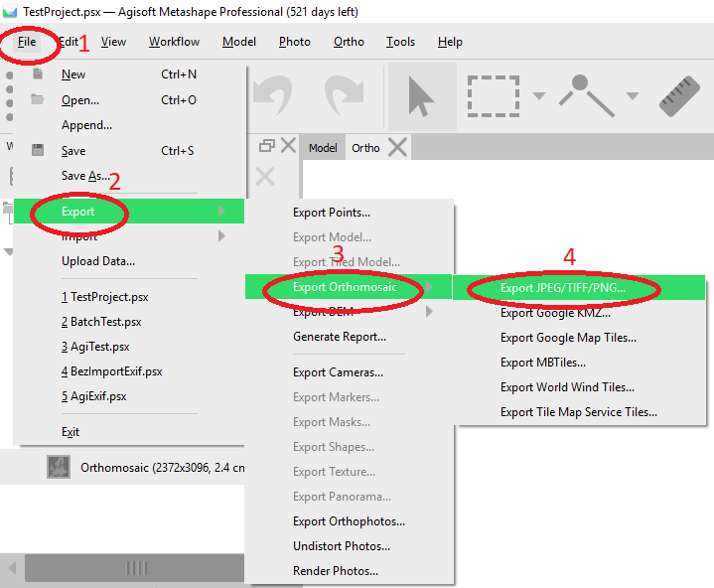714x588 pixels.
Task: Open recent file 1 TestProject.psx
Action: point(129,297)
